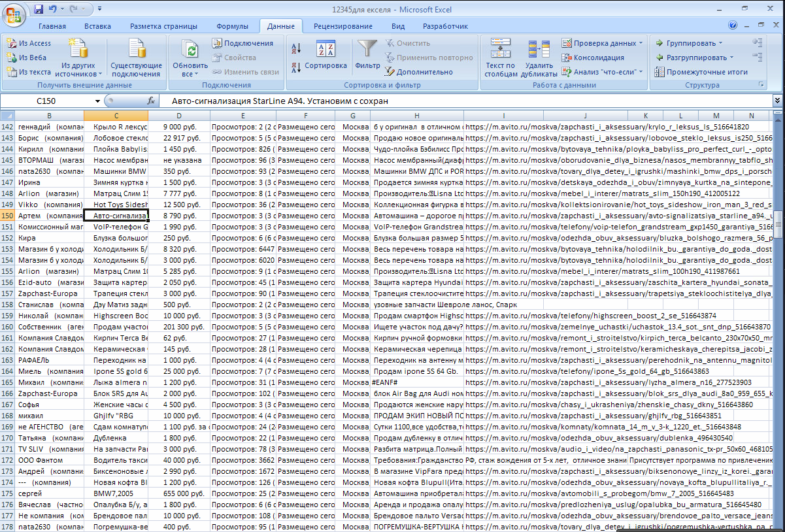
Task: Expand the What-If Analysis (Анализ "что-если") menu
Action: coord(641,72)
